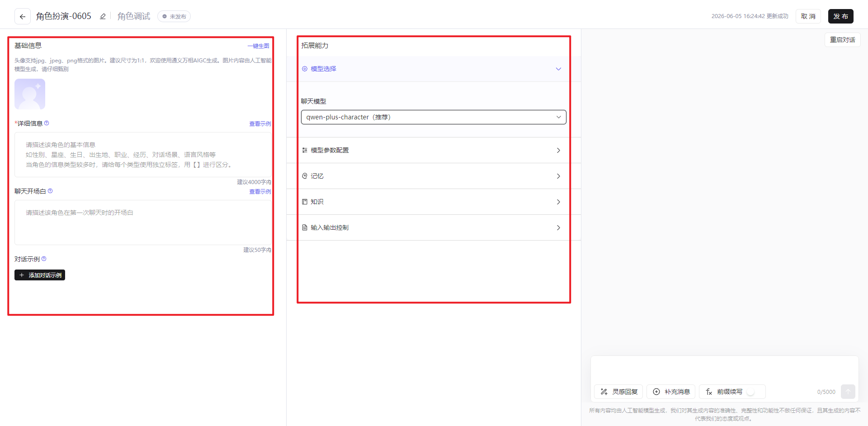Image resolution: width=868 pixels, height=426 pixels.
Task: Expand 模型参数配置 section arrow
Action: click(558, 150)
